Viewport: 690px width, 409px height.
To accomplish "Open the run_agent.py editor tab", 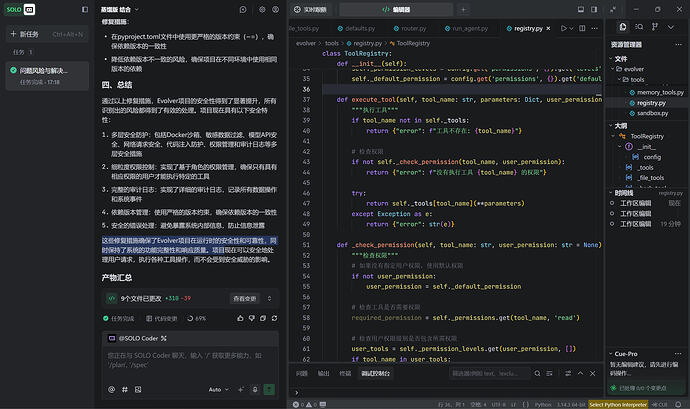I will [466, 28].
